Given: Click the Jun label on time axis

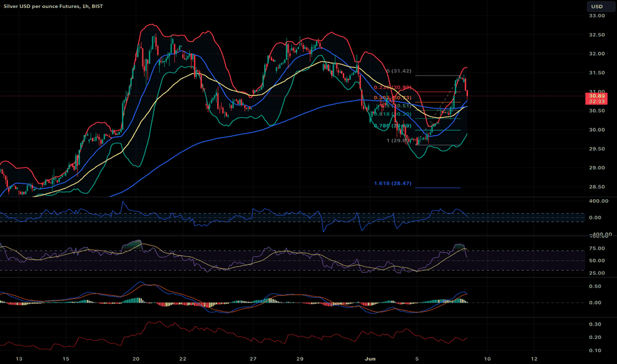Looking at the screenshot, I should click(370, 359).
